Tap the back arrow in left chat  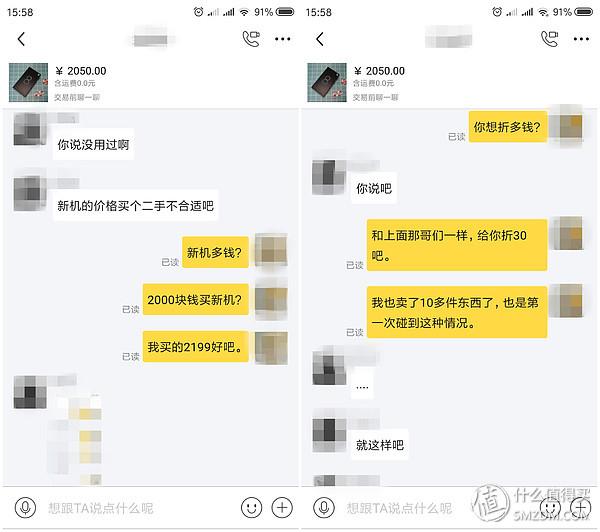(21, 39)
